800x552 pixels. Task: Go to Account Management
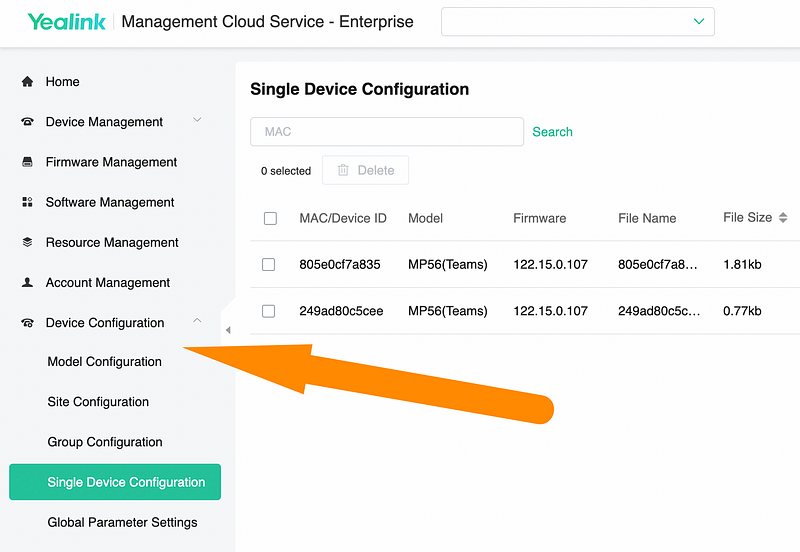tap(108, 283)
